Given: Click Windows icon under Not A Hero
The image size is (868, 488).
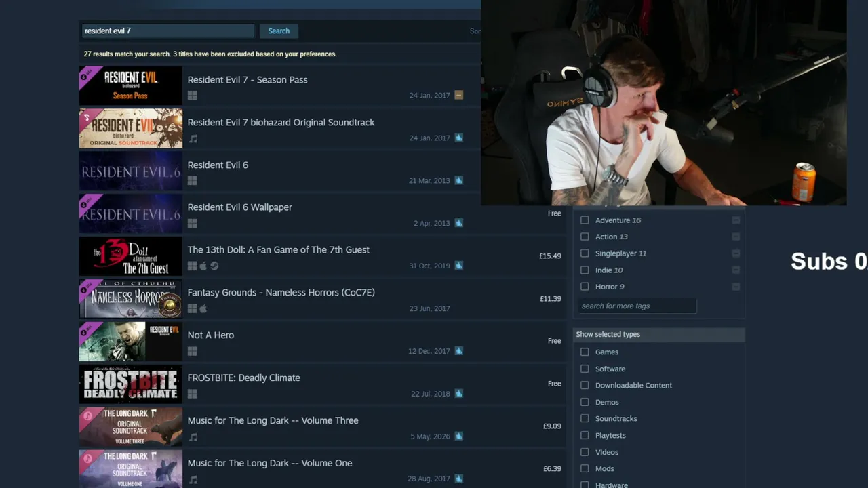Looking at the screenshot, I should pos(193,352).
